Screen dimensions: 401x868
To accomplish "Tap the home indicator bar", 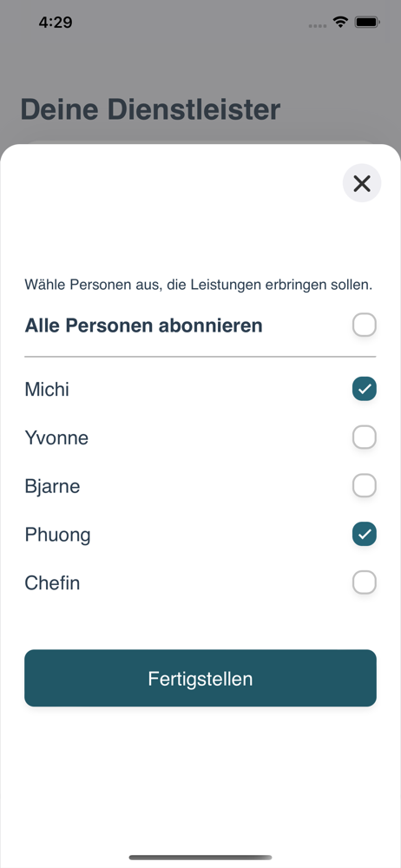I will pos(200,858).
